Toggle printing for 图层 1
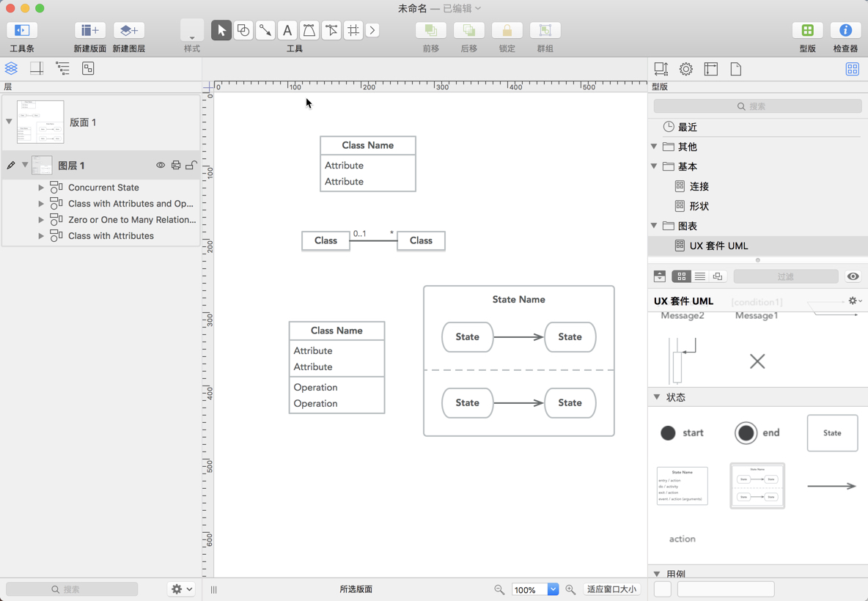 tap(176, 165)
